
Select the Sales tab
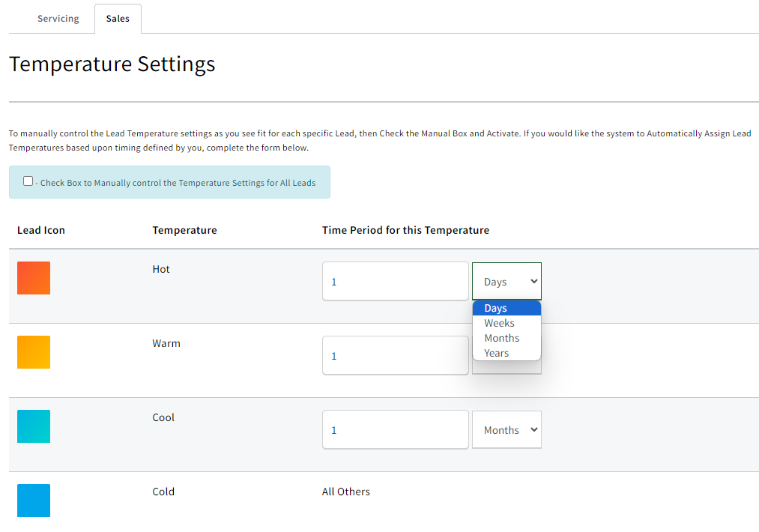click(118, 19)
